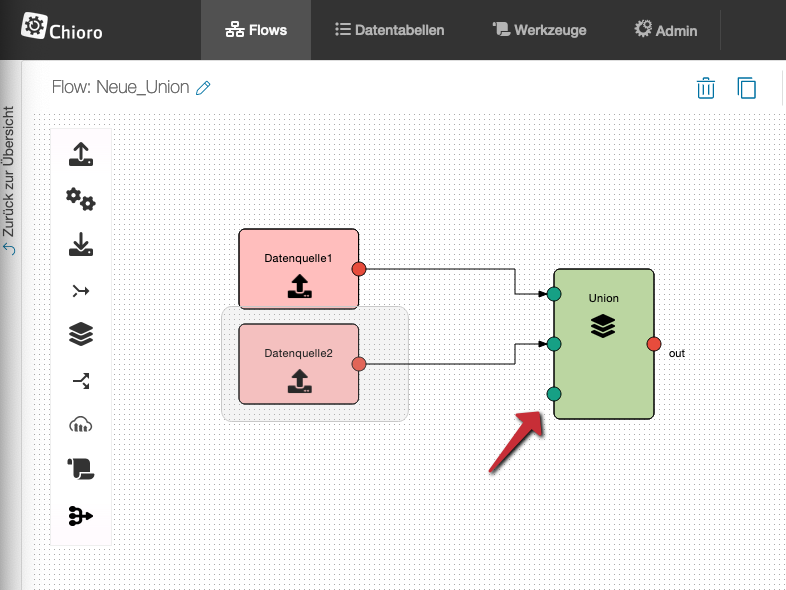The width and height of the screenshot is (786, 590).
Task: Click the Zurück zur Übersicht link
Action: coord(9,180)
